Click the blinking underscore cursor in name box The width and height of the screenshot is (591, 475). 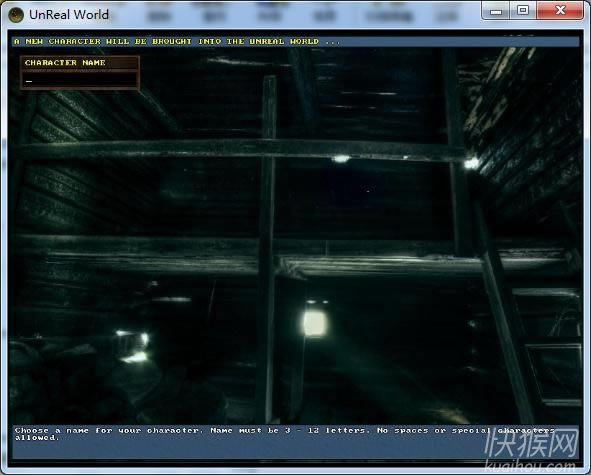click(x=29, y=81)
